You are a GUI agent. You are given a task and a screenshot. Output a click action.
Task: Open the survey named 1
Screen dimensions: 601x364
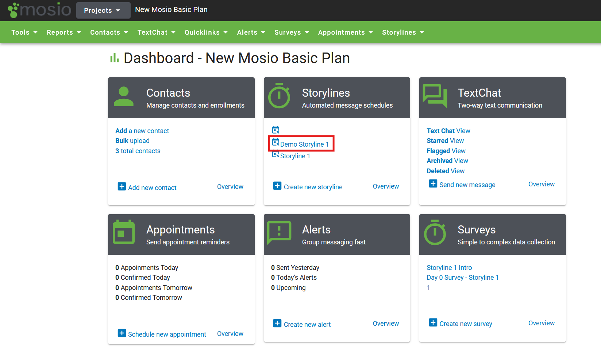pos(428,288)
